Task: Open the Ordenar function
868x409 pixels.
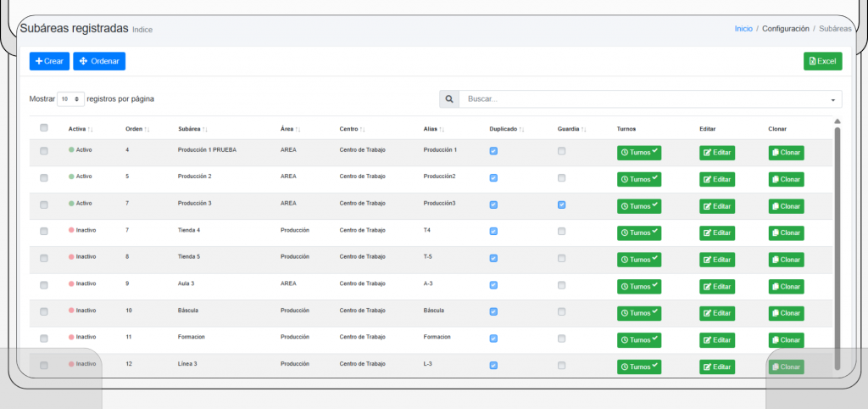Action: 99,61
